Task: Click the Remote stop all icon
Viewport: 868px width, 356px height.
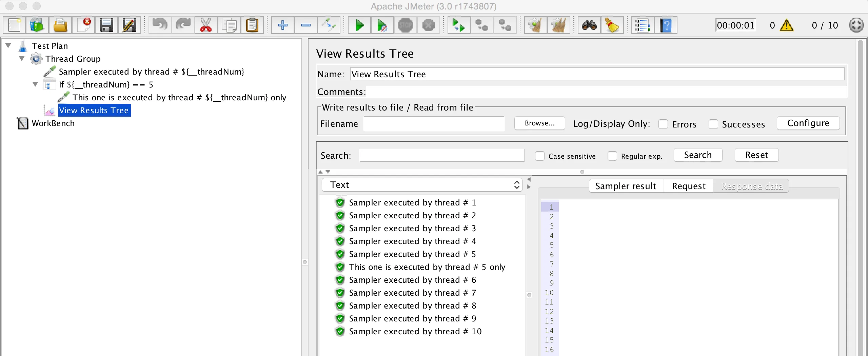Action: coord(482,25)
